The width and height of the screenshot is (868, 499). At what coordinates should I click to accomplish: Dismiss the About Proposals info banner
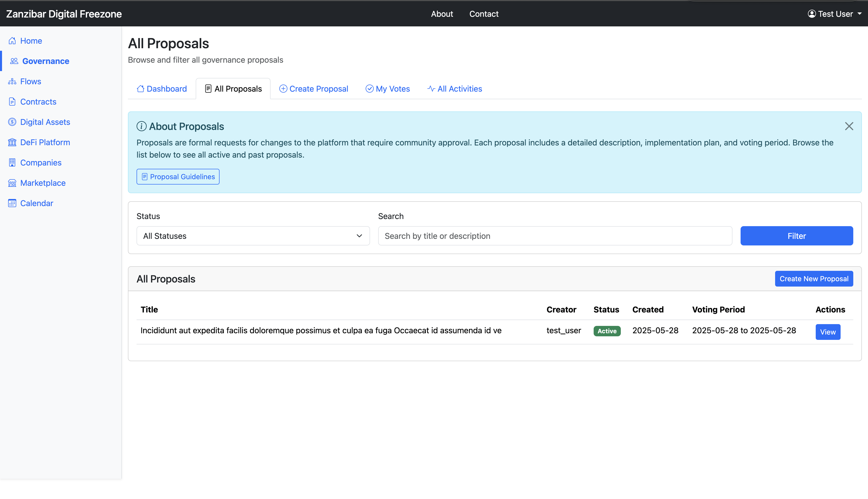pos(849,126)
